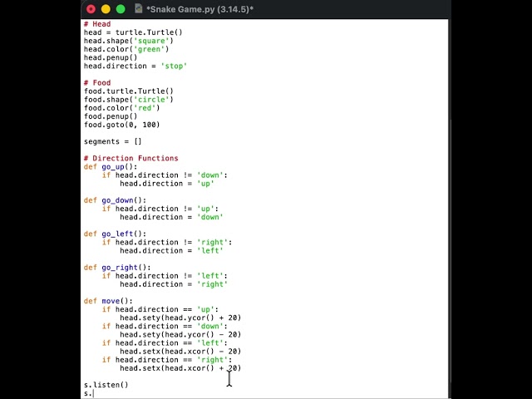
Task: Click line 'head.setx(head.xcor() - 20)'
Action: point(180,352)
